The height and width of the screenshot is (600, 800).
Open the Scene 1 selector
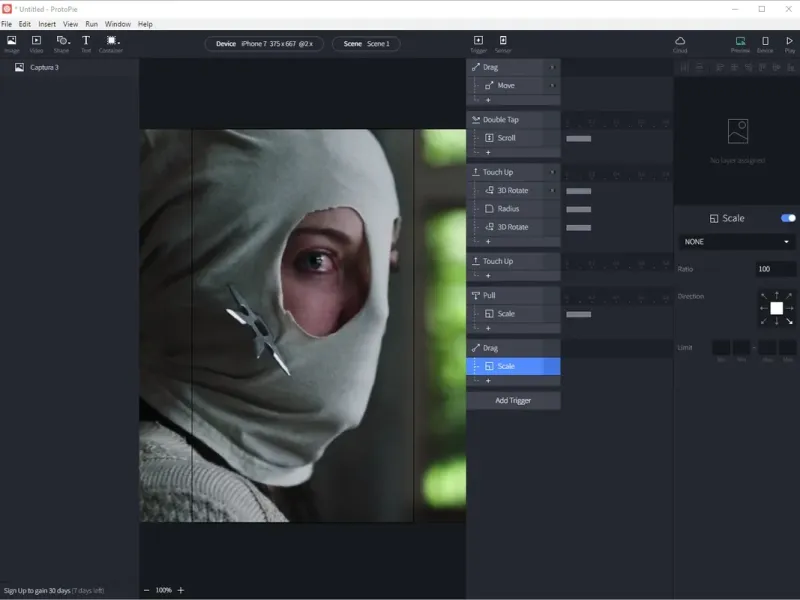tap(366, 44)
